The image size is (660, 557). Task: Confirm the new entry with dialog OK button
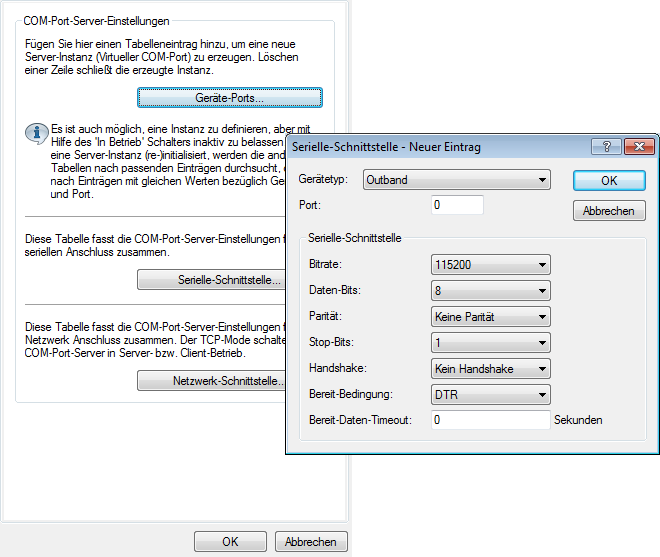pos(609,181)
